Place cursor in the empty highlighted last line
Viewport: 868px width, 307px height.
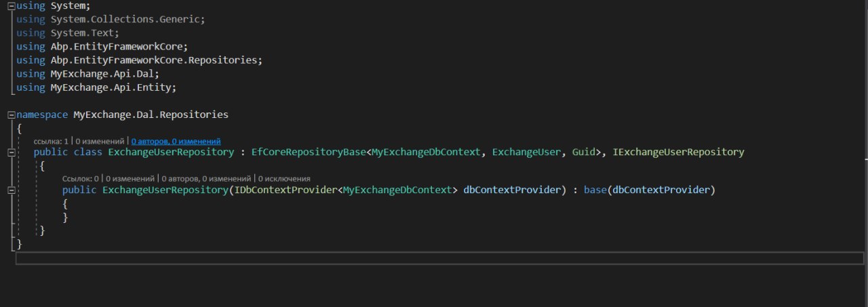click(x=439, y=258)
